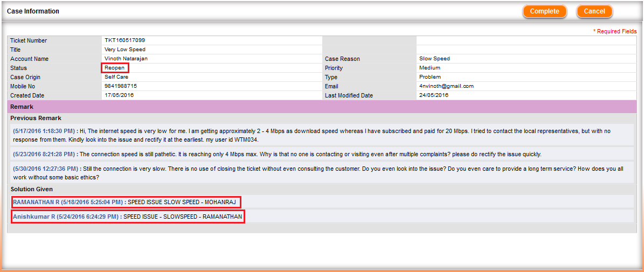Click the Remark section header
The image size is (644, 272).
pyautogui.click(x=22, y=107)
